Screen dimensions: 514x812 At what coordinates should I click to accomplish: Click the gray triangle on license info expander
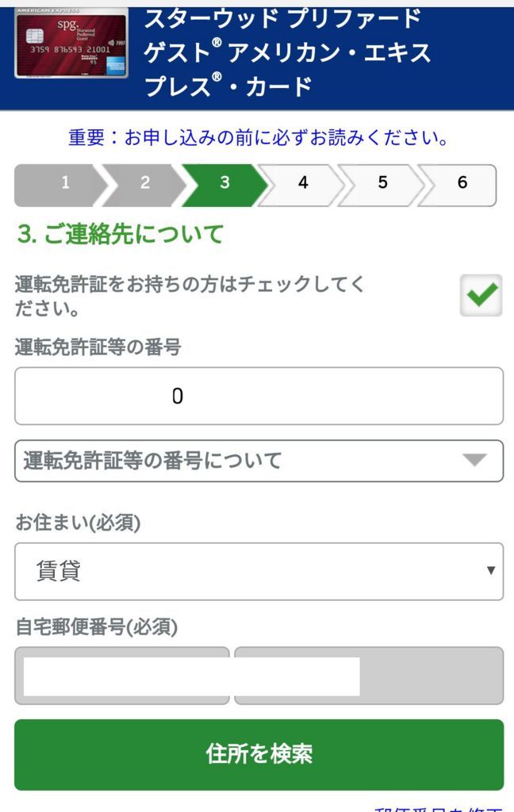(x=474, y=460)
